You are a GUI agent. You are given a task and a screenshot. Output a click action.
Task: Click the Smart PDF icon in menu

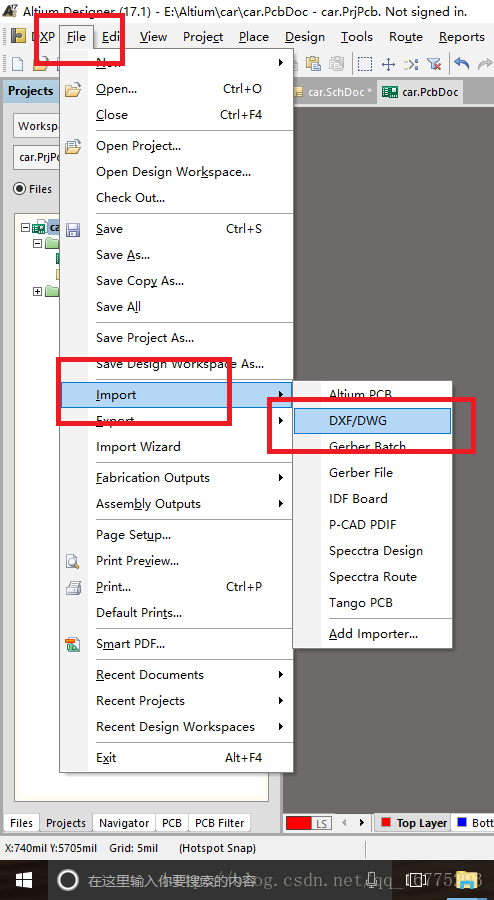73,644
